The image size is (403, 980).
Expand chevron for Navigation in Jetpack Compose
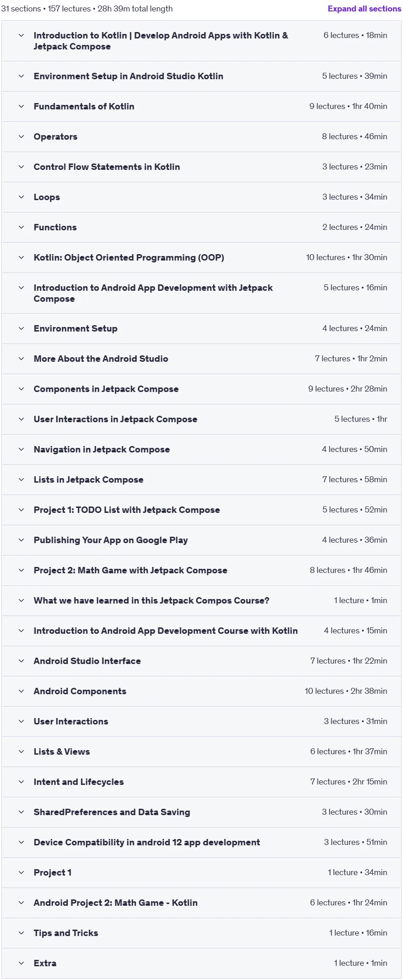coord(21,449)
